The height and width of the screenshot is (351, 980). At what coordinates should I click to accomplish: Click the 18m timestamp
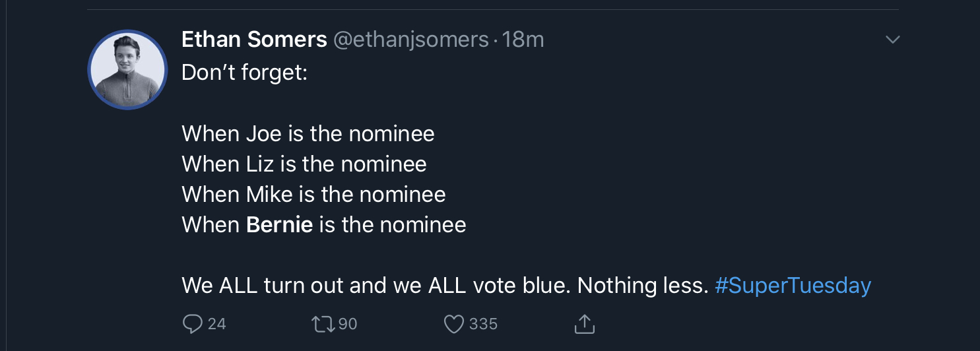(523, 40)
